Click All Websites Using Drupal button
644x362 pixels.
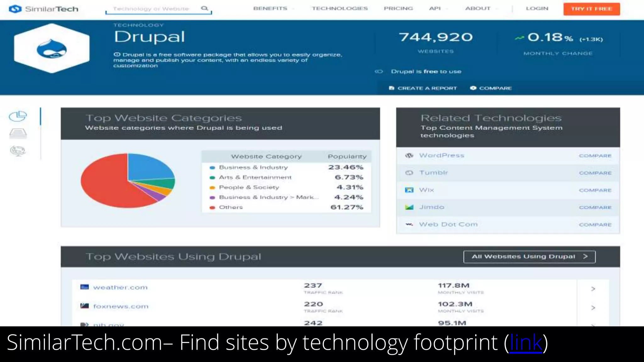pos(529,257)
